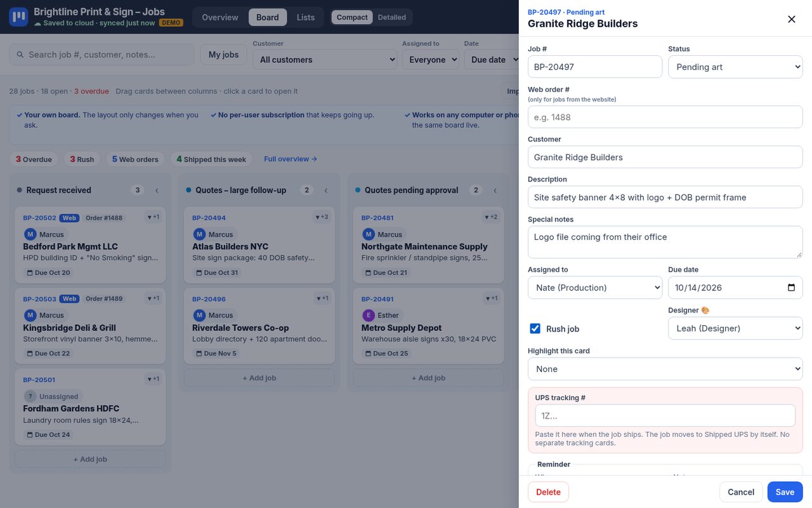Click the Special notes text area
The image size is (812, 508).
pos(665,242)
